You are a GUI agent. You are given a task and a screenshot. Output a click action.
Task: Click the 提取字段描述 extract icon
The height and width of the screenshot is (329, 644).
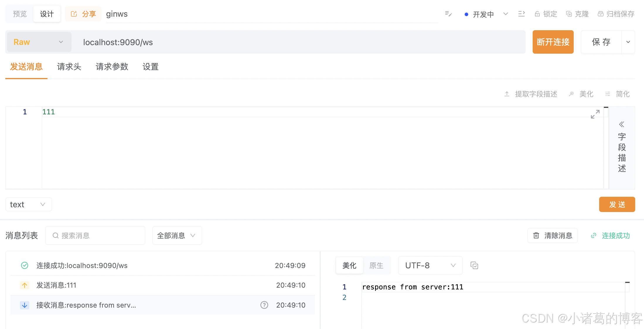coord(507,94)
